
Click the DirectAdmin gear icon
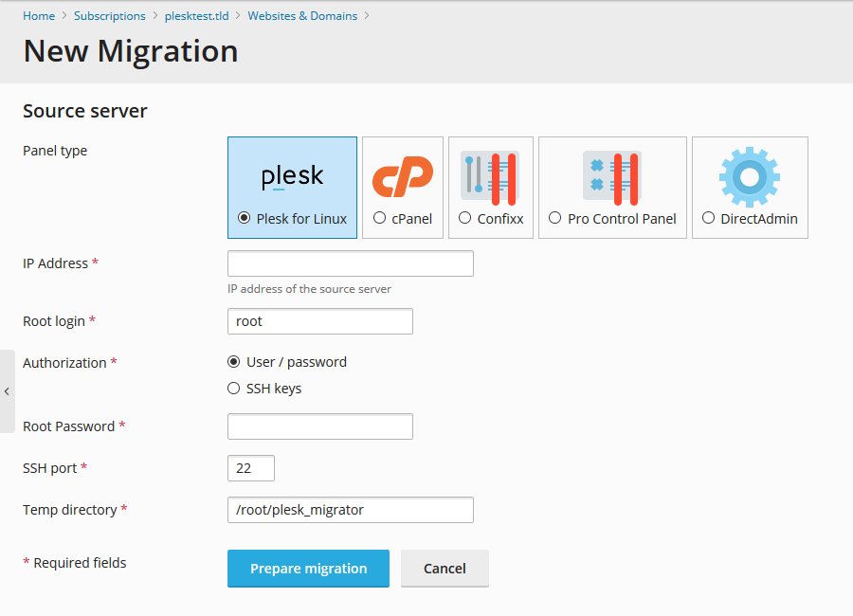pos(749,177)
